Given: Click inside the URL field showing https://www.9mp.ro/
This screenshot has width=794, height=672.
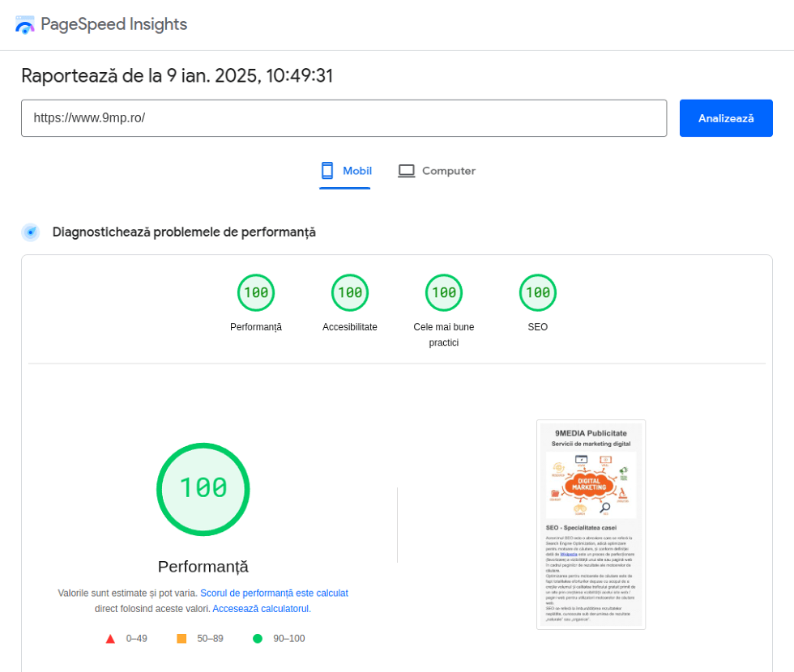Looking at the screenshot, I should 344,117.
